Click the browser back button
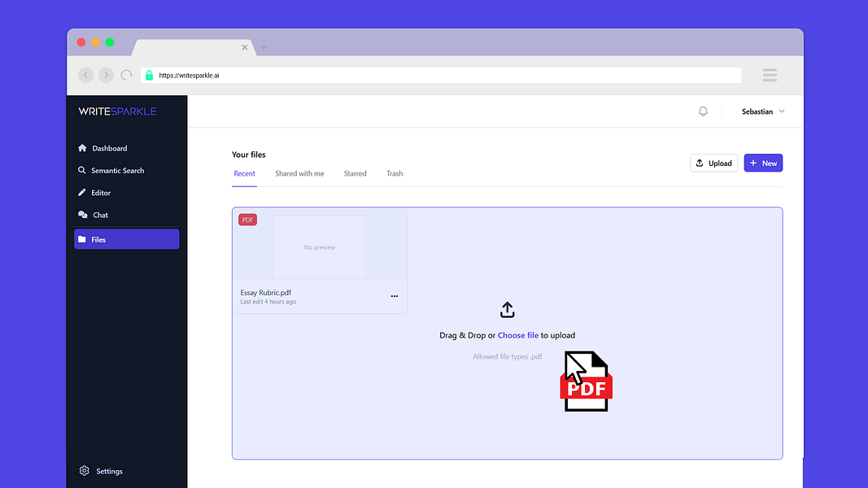The width and height of the screenshot is (868, 488). pyautogui.click(x=85, y=76)
